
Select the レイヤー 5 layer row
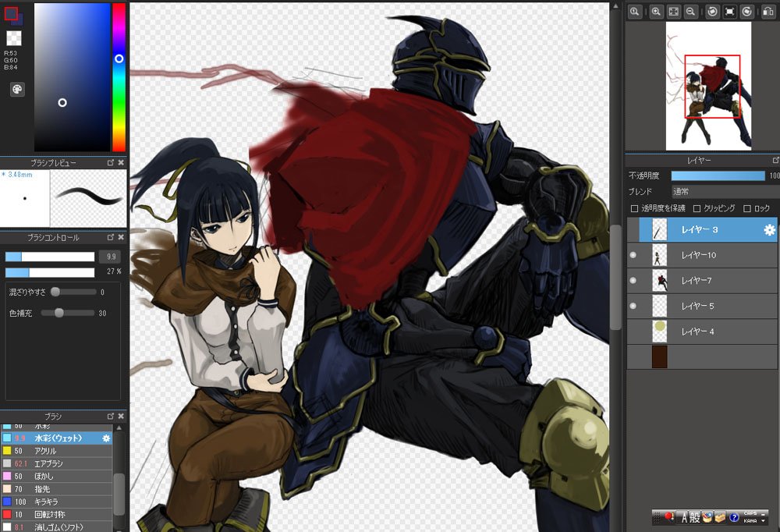point(702,306)
